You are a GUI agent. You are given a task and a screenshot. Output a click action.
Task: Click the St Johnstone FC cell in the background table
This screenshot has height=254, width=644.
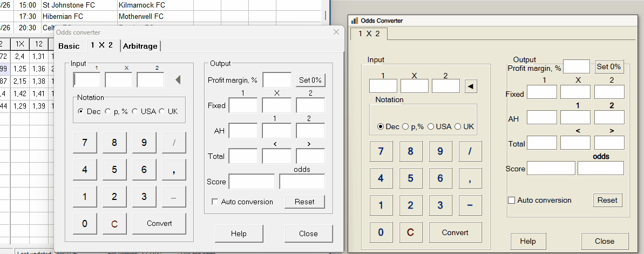pos(78,5)
